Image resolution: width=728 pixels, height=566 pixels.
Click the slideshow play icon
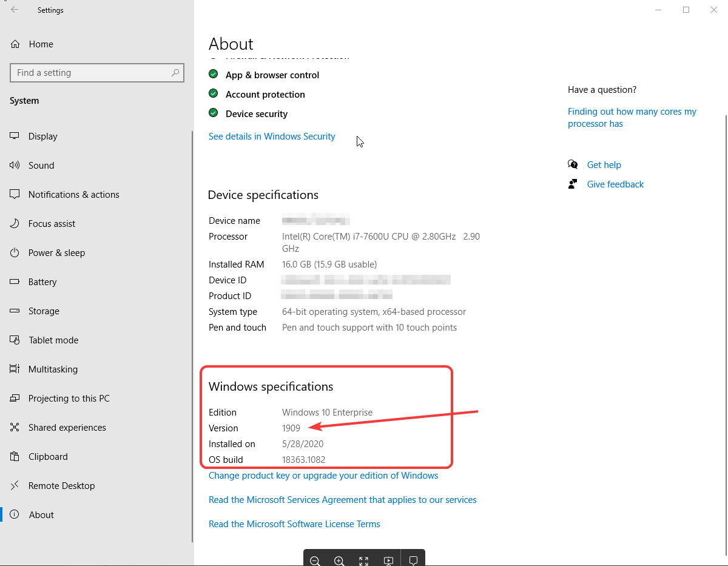click(389, 561)
